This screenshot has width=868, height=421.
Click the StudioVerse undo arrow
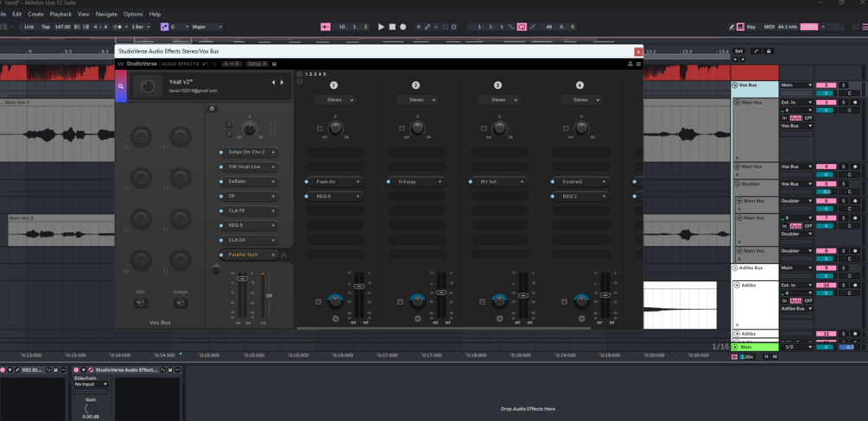pyautogui.click(x=206, y=64)
